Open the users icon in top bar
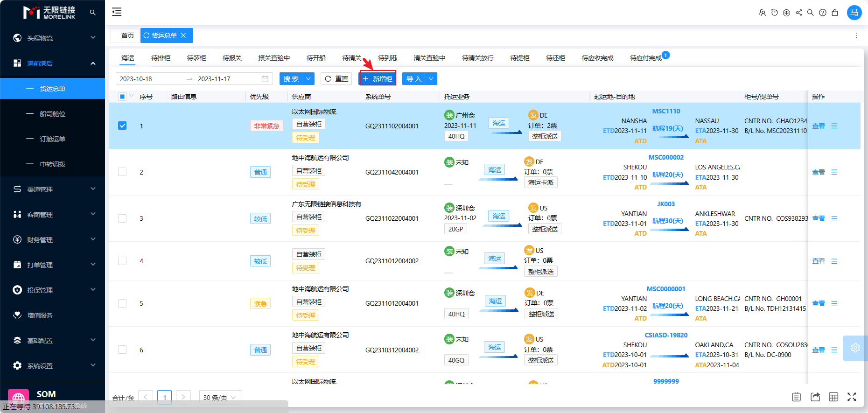The height and width of the screenshot is (413, 868). (x=763, y=13)
